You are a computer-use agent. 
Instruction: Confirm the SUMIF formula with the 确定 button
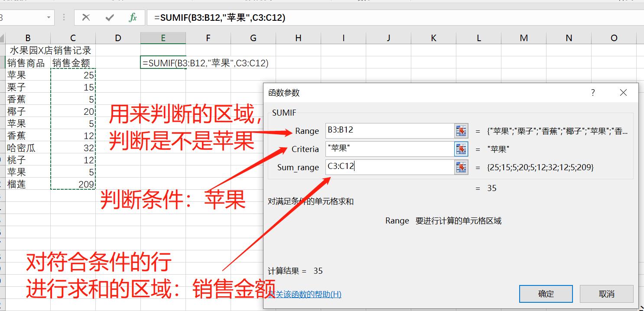click(x=546, y=294)
